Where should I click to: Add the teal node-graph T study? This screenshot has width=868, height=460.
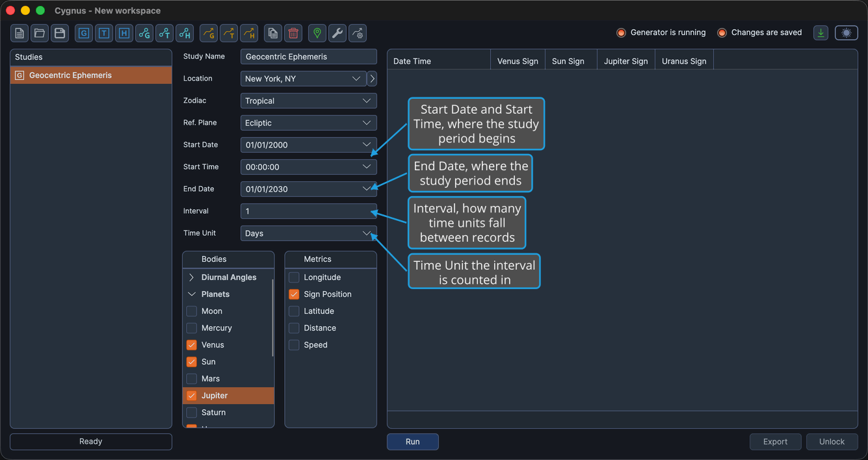pos(164,33)
